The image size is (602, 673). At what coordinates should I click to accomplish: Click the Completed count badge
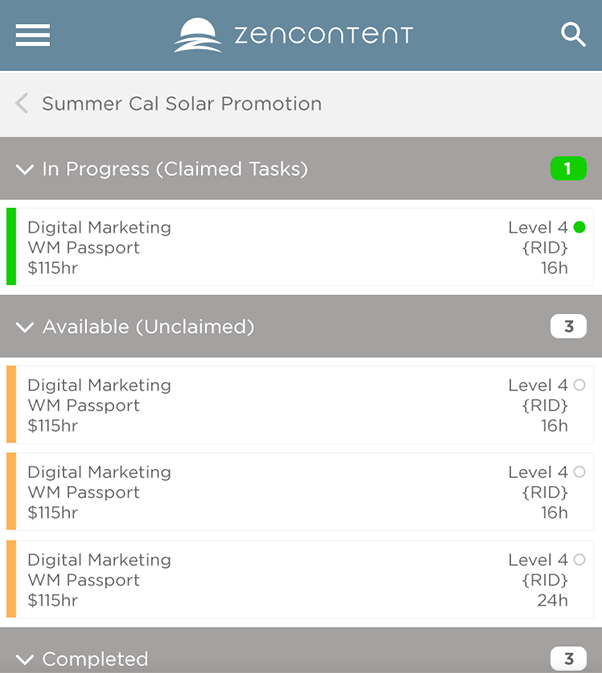point(568,658)
